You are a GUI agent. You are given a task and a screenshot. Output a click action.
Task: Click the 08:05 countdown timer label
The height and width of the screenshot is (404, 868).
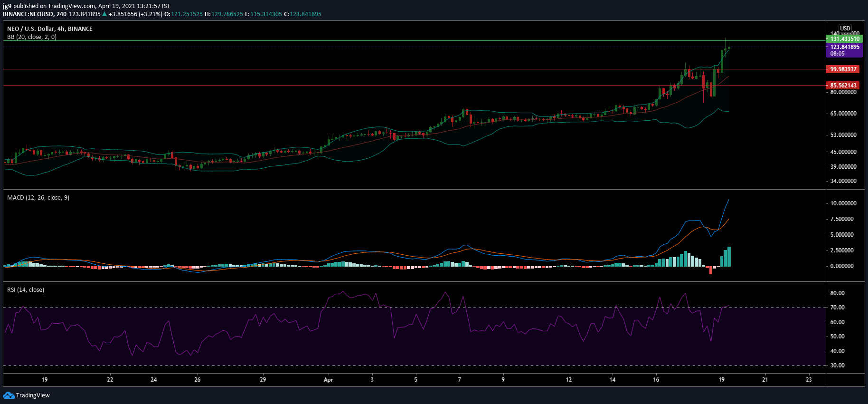(838, 54)
